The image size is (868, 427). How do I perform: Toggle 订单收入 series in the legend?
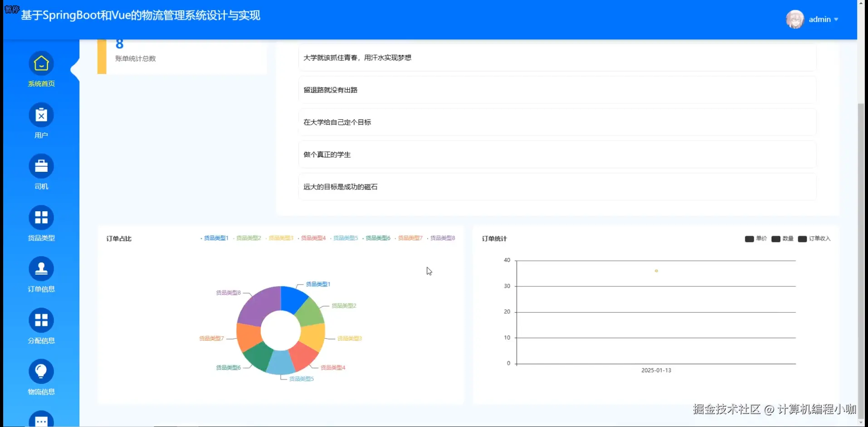point(814,239)
